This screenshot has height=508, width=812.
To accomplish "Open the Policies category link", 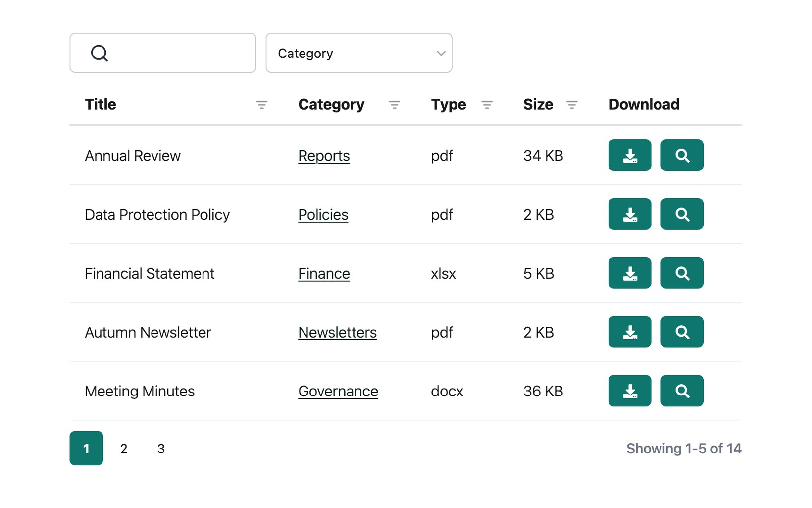I will [x=323, y=215].
